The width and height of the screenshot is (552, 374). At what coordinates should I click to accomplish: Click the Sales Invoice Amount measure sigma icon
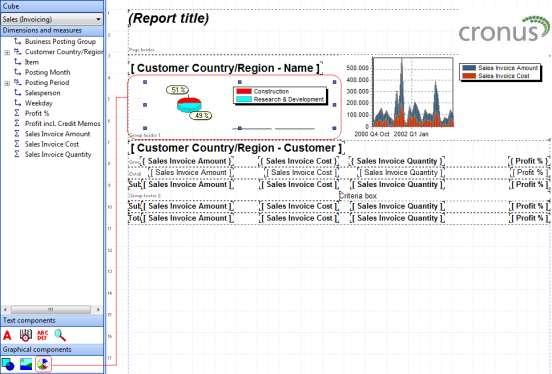click(17, 134)
